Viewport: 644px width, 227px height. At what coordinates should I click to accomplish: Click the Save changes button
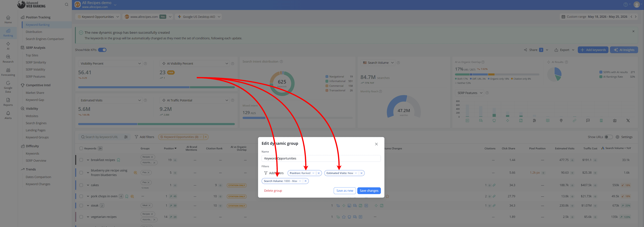369,191
